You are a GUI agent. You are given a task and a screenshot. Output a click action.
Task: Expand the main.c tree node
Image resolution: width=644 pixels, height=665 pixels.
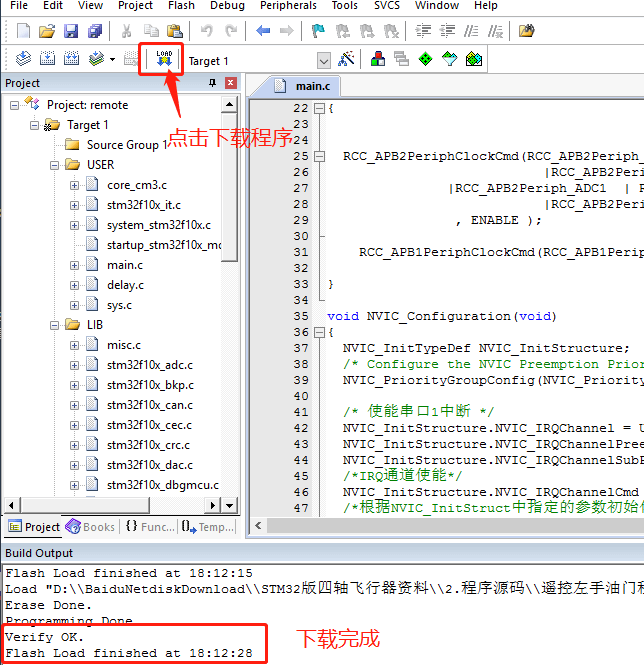(74, 265)
